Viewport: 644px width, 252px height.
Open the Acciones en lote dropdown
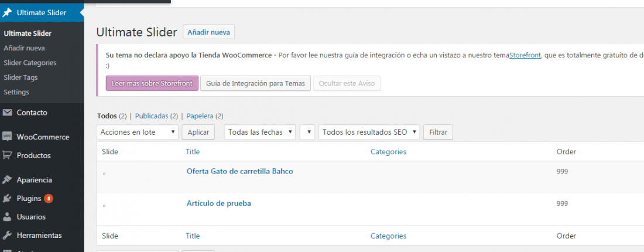[x=138, y=132]
